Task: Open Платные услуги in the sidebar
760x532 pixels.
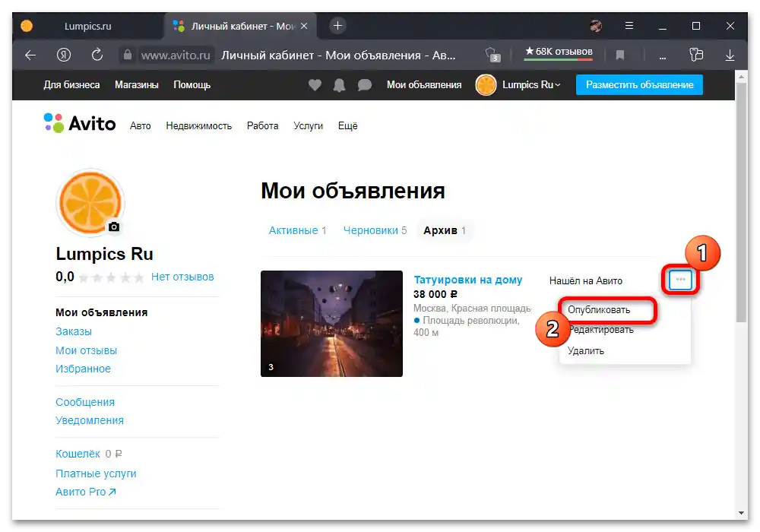Action: [x=96, y=473]
